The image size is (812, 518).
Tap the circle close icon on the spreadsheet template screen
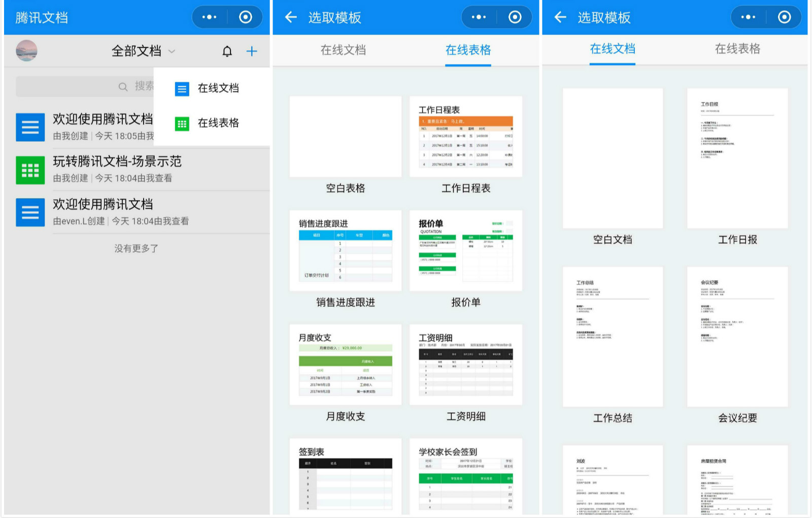click(x=515, y=17)
